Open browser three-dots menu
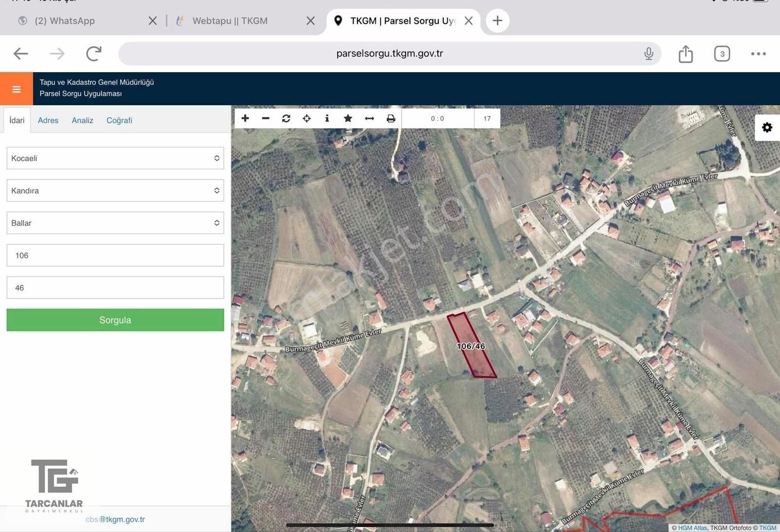 click(758, 54)
